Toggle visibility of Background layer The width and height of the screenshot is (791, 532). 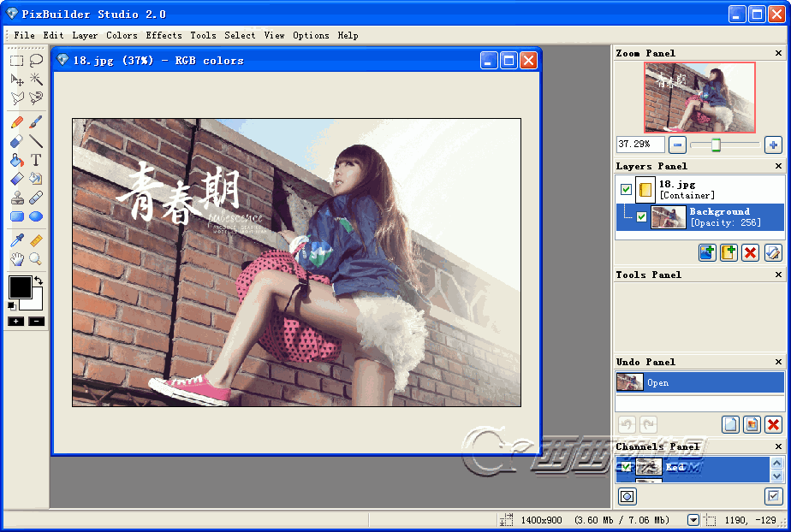[641, 217]
